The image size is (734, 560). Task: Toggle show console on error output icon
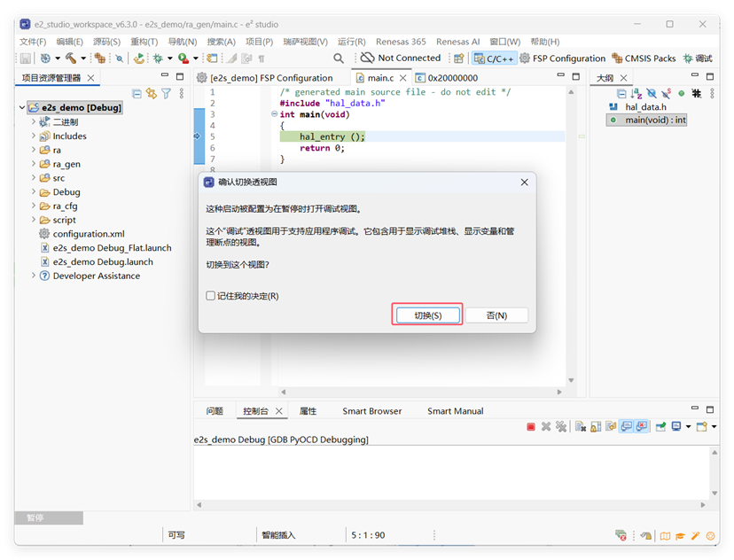tap(642, 427)
